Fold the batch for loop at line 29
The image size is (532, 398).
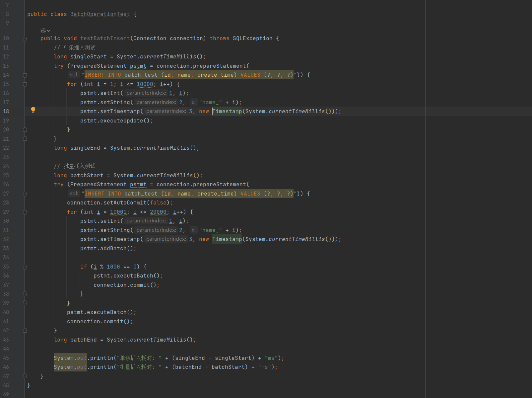25,212
